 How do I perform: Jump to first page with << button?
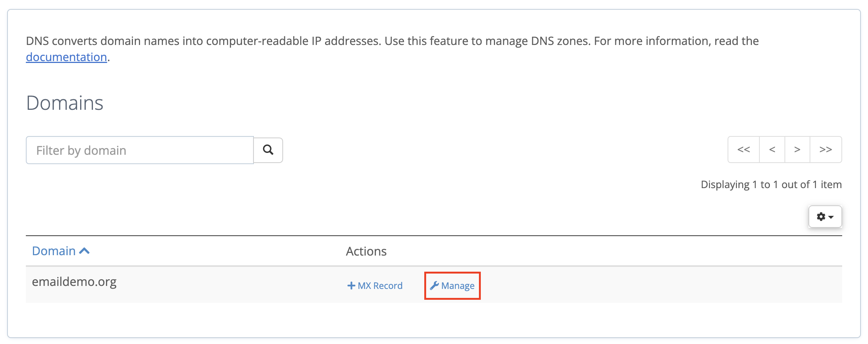click(744, 150)
